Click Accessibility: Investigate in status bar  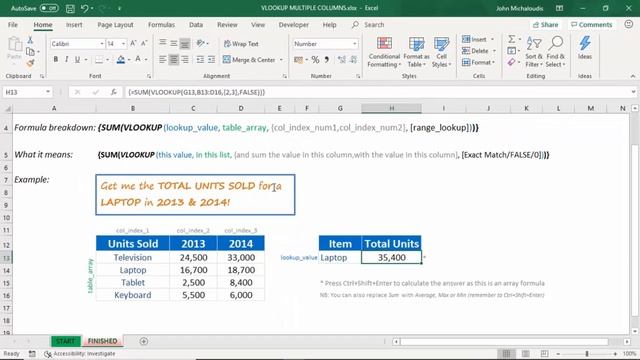[80, 353]
